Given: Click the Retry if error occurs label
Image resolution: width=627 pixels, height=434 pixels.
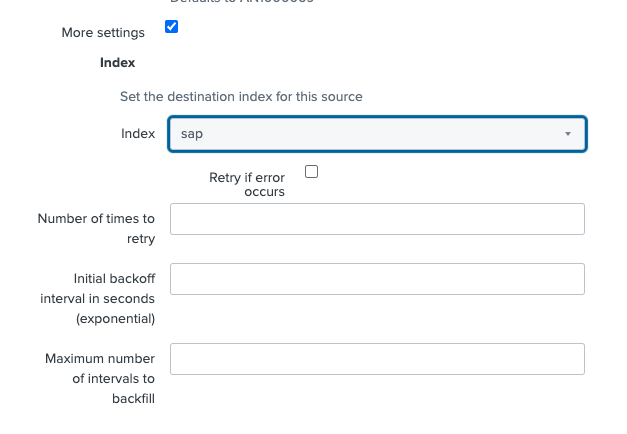Looking at the screenshot, I should click(x=246, y=178).
